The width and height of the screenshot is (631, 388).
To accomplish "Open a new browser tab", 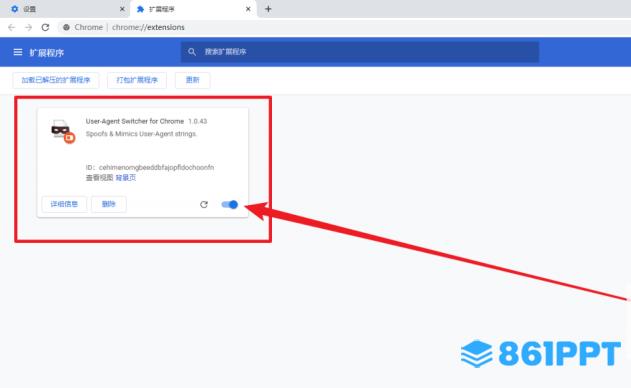I will pyautogui.click(x=268, y=9).
